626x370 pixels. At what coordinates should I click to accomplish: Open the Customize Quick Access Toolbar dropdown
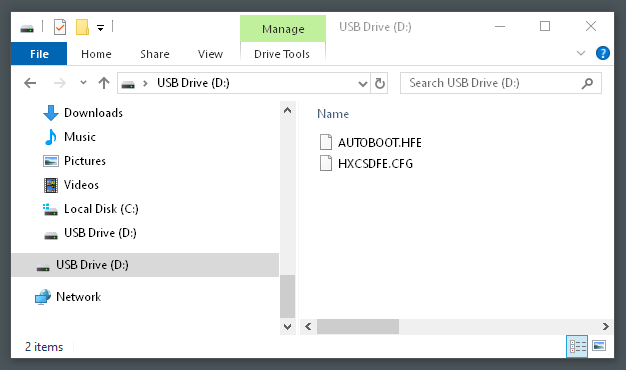tap(101, 28)
